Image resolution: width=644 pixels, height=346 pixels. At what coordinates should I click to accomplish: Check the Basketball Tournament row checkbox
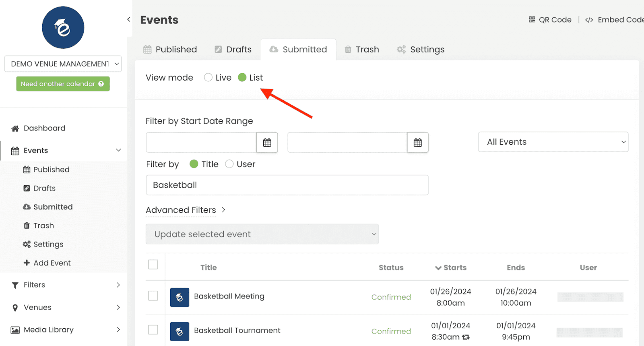(x=153, y=329)
